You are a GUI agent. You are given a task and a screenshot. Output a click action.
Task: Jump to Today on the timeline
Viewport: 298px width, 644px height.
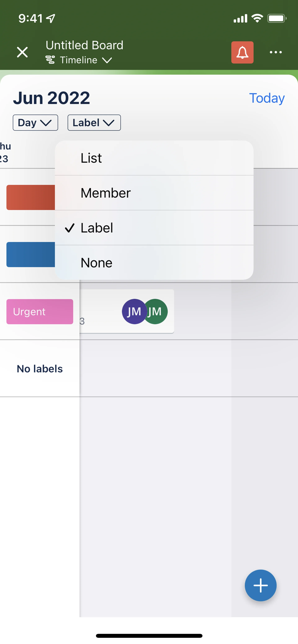pos(267,98)
